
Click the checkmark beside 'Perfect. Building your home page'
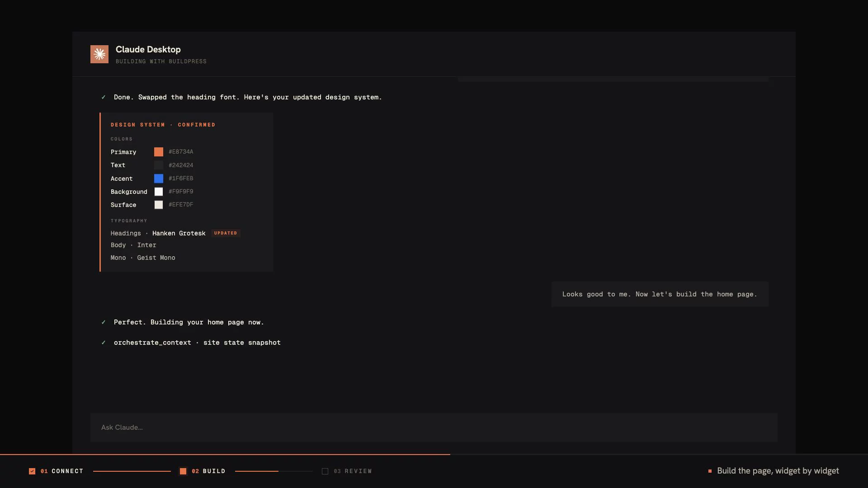tap(104, 322)
